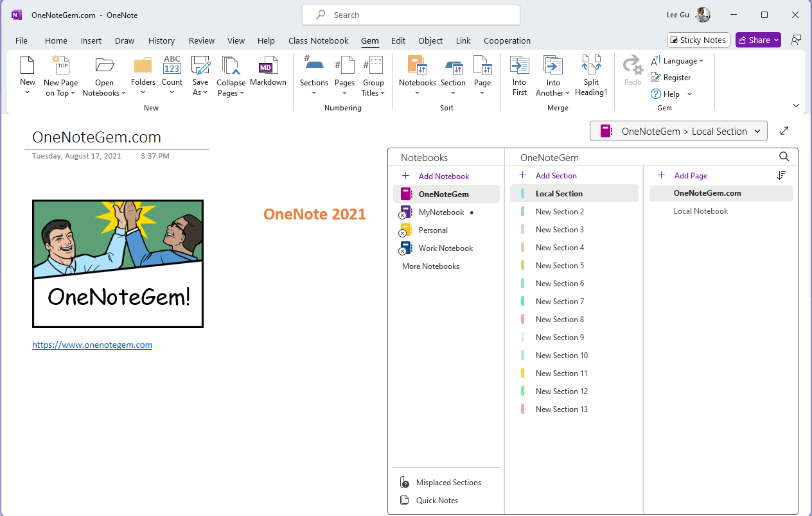This screenshot has height=516, width=812.
Task: Switch to the Cooperation tab
Action: (507, 40)
